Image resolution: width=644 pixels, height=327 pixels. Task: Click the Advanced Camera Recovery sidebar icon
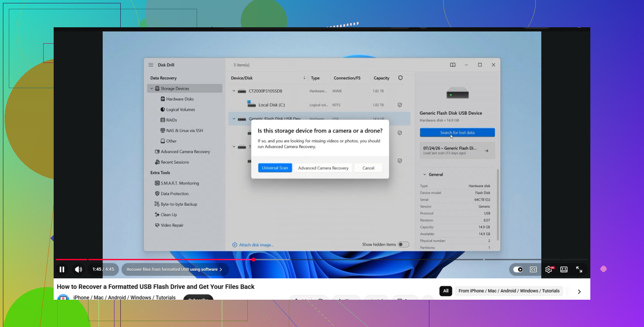157,152
